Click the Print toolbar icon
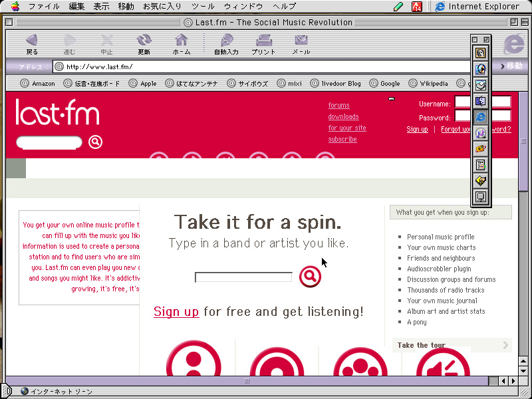Screen dimensions: 532x399 pyautogui.click(x=263, y=41)
